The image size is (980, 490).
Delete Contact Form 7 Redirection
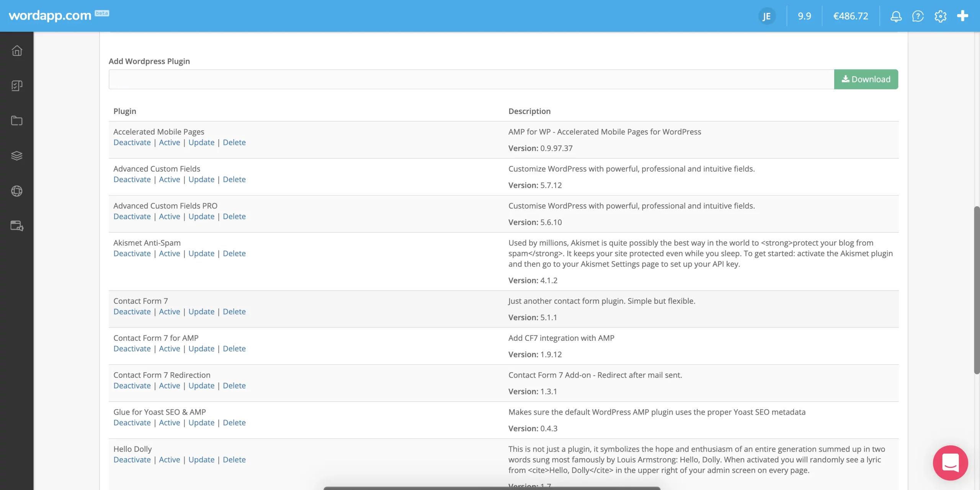tap(234, 386)
